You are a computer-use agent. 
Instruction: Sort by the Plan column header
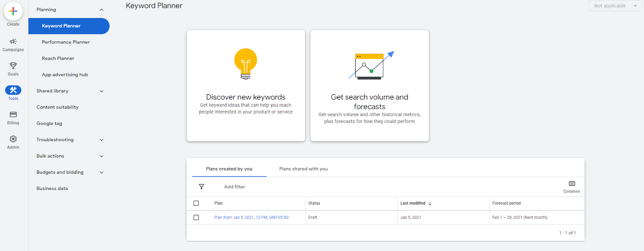tap(218, 203)
